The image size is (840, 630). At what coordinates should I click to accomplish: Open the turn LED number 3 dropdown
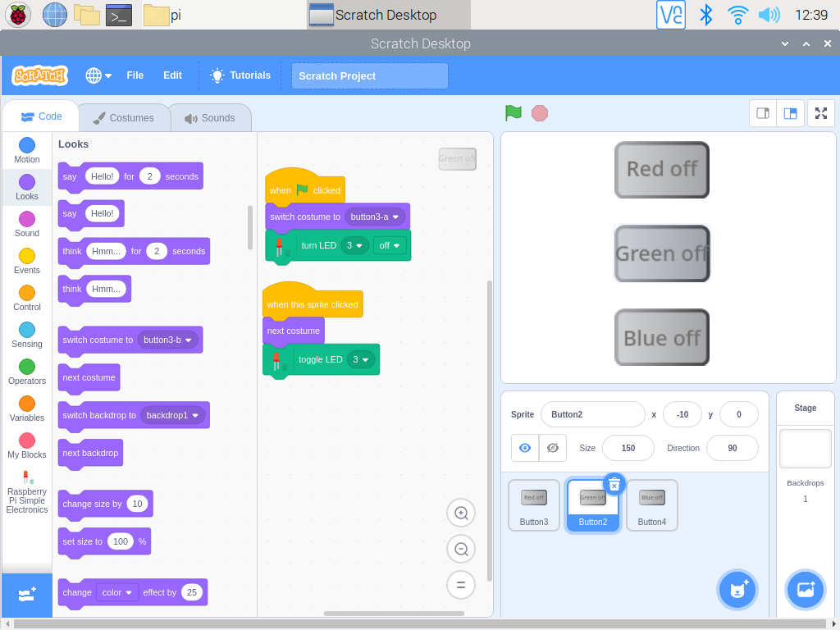click(354, 245)
